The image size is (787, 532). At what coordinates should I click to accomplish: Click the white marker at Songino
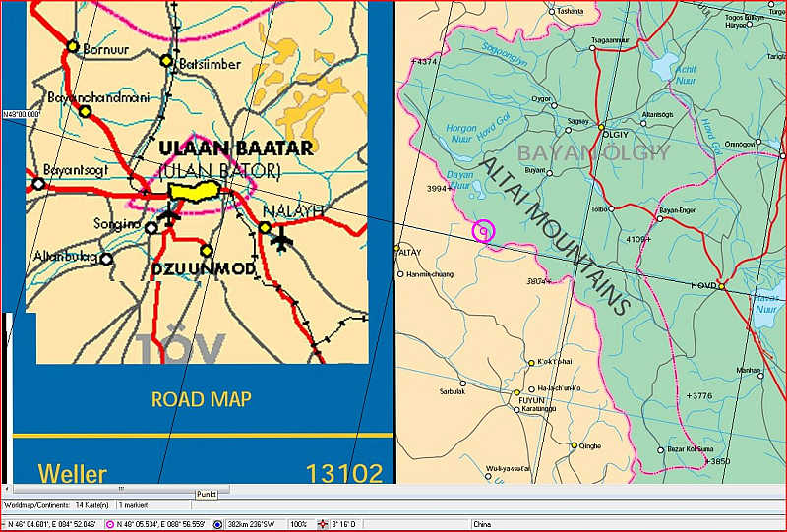point(151,228)
